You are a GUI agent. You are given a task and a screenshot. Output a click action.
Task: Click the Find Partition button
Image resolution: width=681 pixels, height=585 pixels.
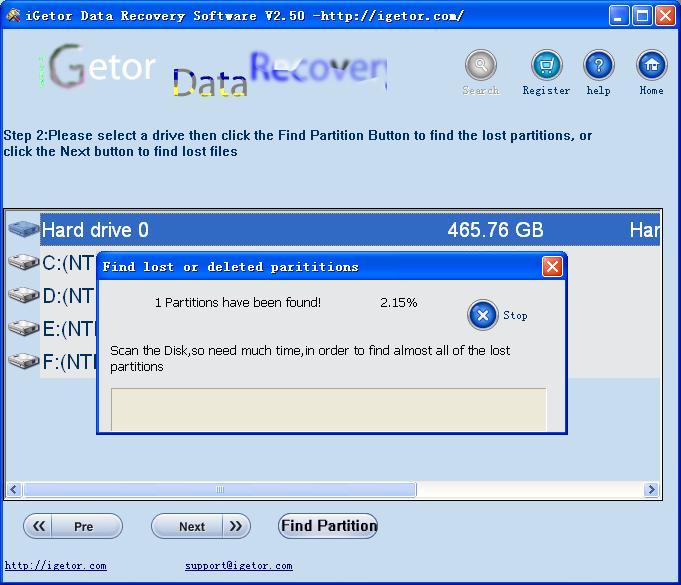tap(328, 526)
